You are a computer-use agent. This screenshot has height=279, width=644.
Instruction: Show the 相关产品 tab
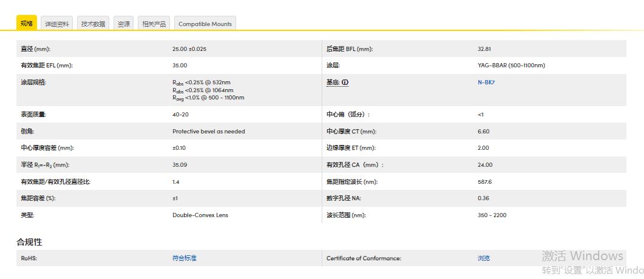coord(154,24)
